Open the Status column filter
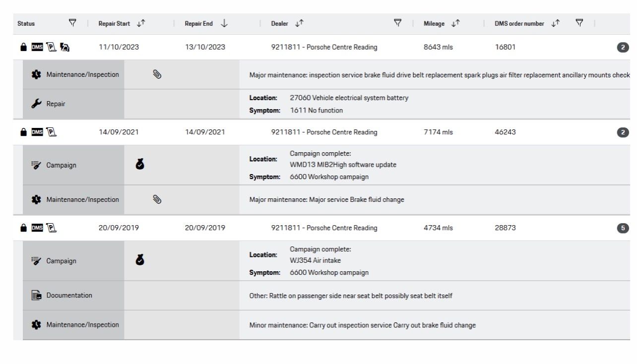 click(x=73, y=23)
